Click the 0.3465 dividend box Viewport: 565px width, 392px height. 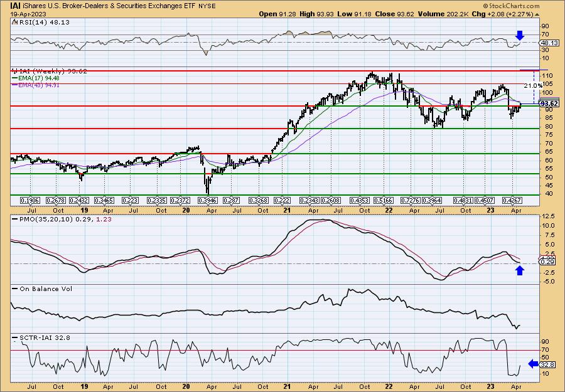pos(104,201)
